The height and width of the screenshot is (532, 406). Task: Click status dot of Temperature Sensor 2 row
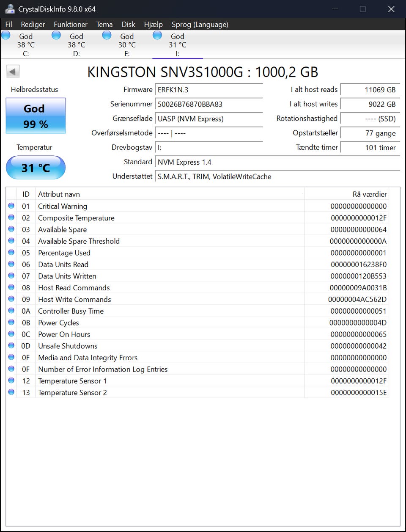tap(11, 392)
